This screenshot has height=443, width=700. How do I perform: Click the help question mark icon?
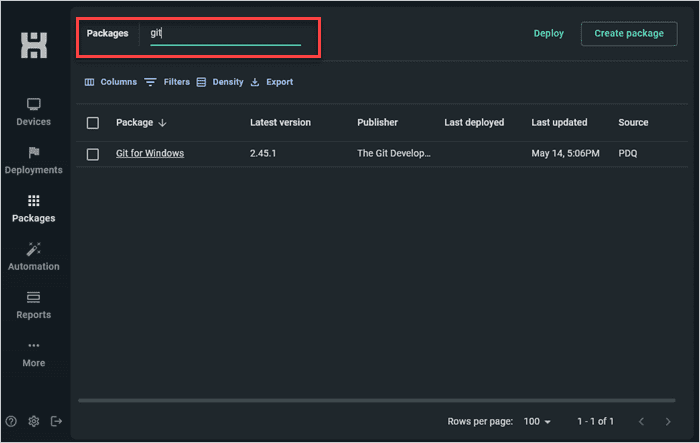coord(11,421)
